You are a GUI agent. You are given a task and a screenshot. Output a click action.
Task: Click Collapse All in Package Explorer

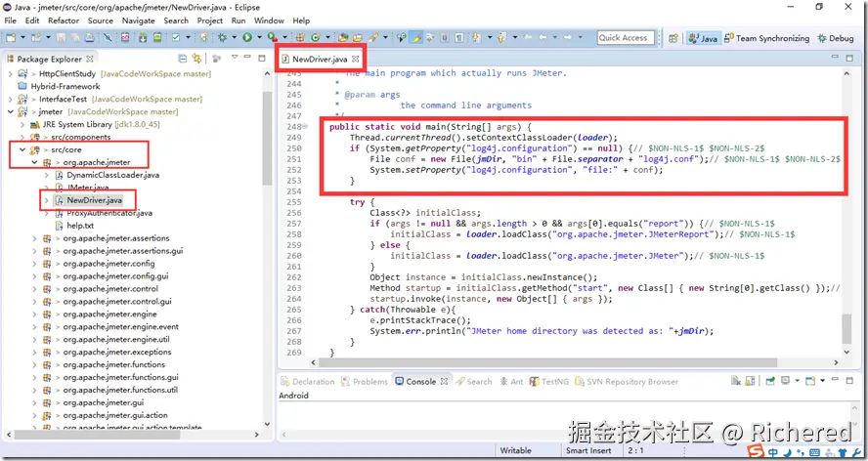click(182, 58)
